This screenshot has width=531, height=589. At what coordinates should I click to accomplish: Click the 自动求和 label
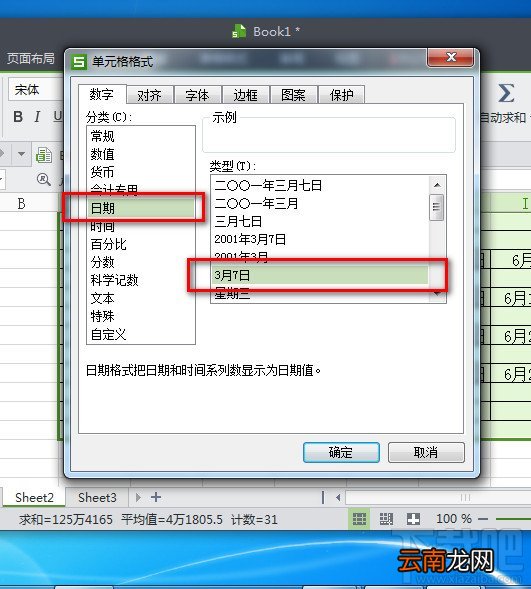[x=503, y=118]
